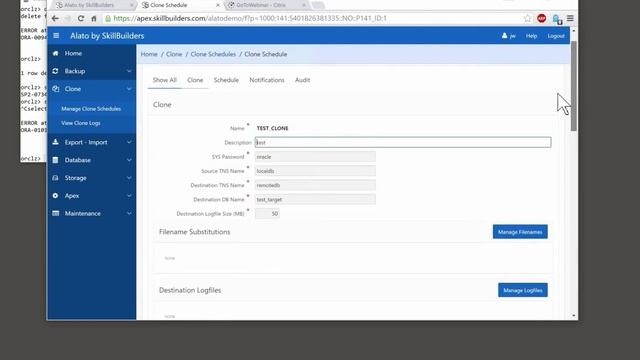640x360 pixels.
Task: Click the Destination DB Name field
Action: pyautogui.click(x=315, y=200)
